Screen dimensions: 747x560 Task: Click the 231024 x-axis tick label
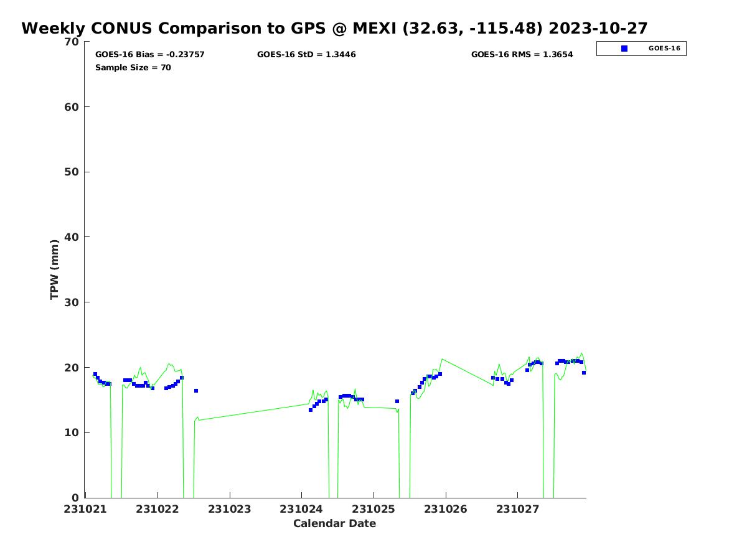pos(302,509)
